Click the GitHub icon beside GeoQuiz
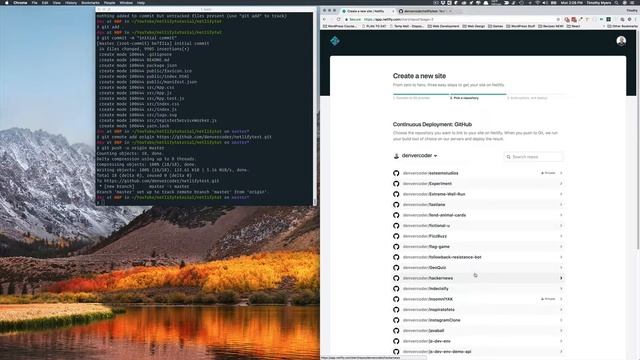The height and width of the screenshot is (360, 640). 396,268
